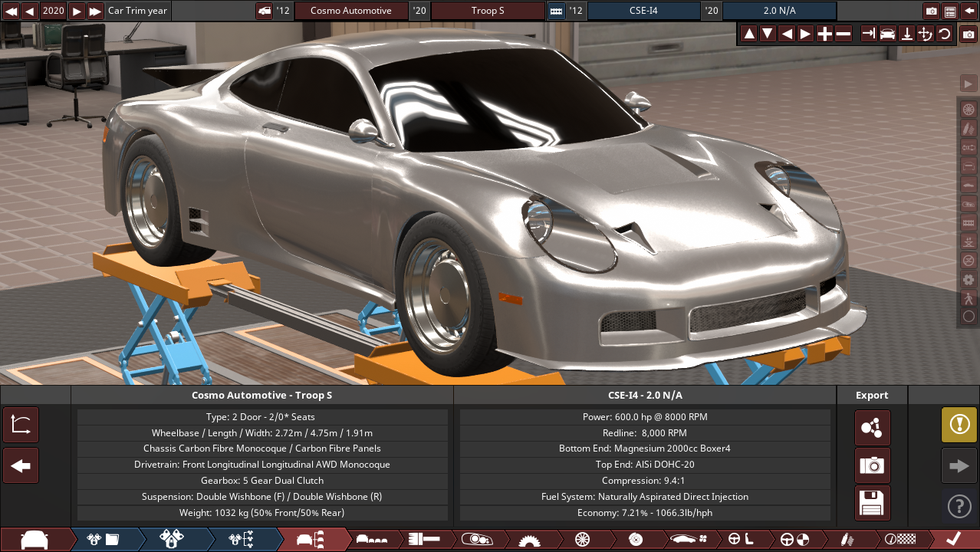Toggle the free move-rotate camera icon
980x552 pixels.
[x=925, y=34]
